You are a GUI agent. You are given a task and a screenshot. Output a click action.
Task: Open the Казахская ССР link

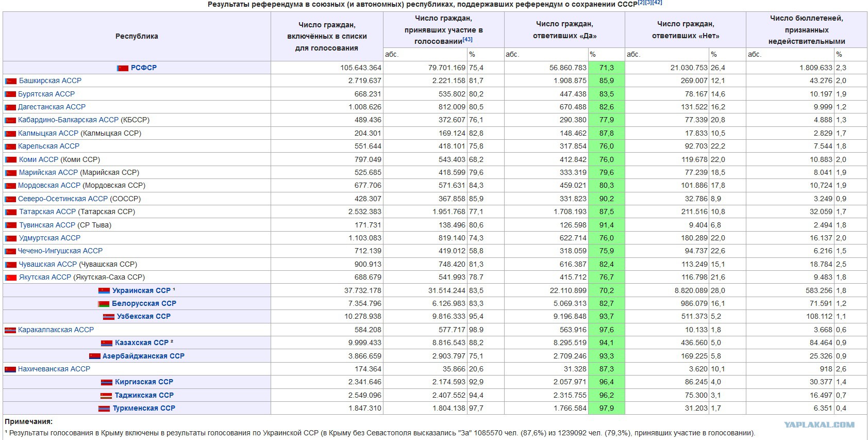(142, 343)
